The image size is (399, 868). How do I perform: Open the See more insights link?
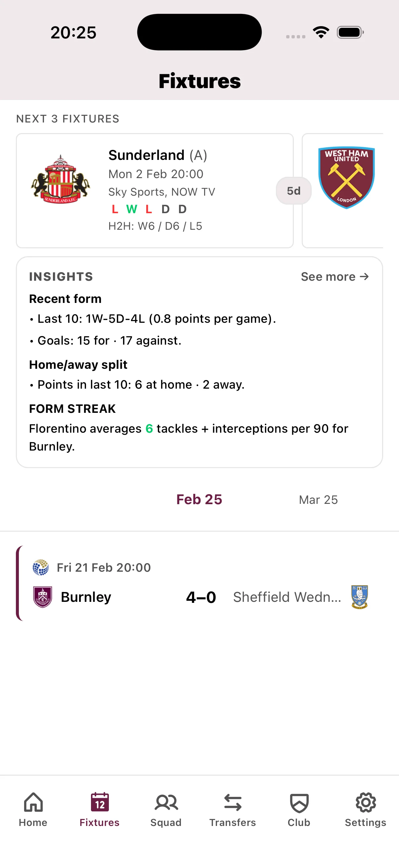[x=334, y=277]
